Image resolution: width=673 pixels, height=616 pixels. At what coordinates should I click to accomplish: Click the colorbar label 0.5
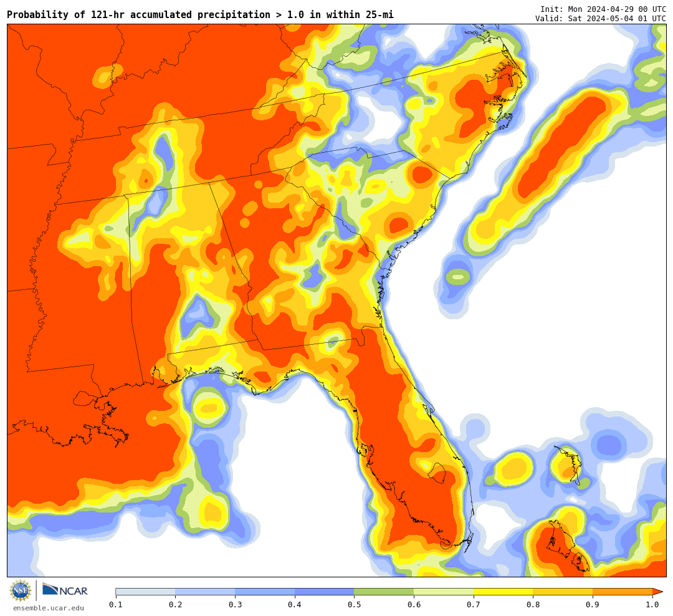pyautogui.click(x=355, y=605)
